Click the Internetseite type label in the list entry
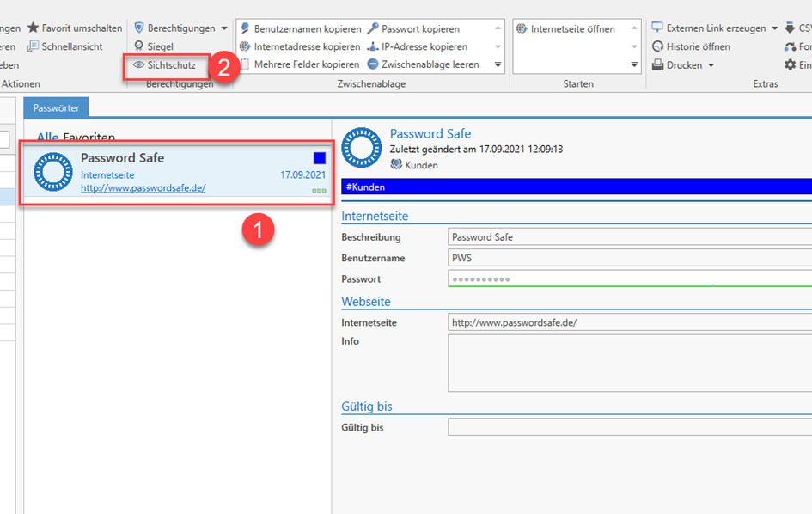This screenshot has height=514, width=812. [107, 174]
